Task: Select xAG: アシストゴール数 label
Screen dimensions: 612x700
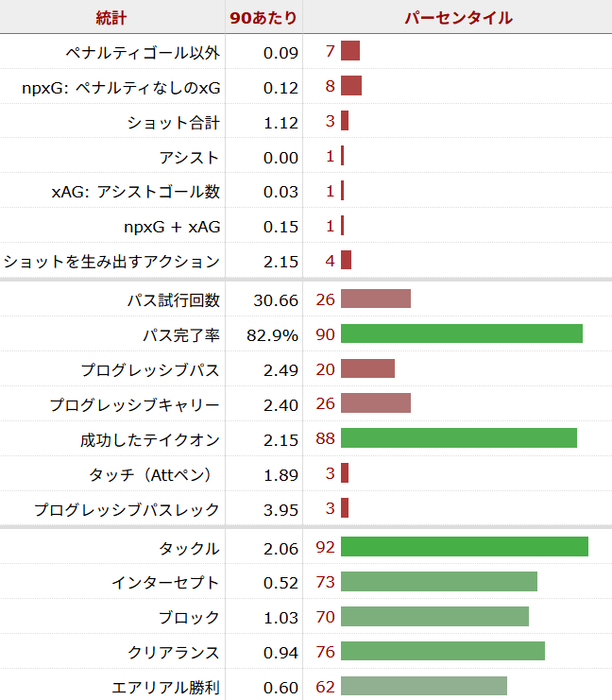Action: click(x=136, y=192)
